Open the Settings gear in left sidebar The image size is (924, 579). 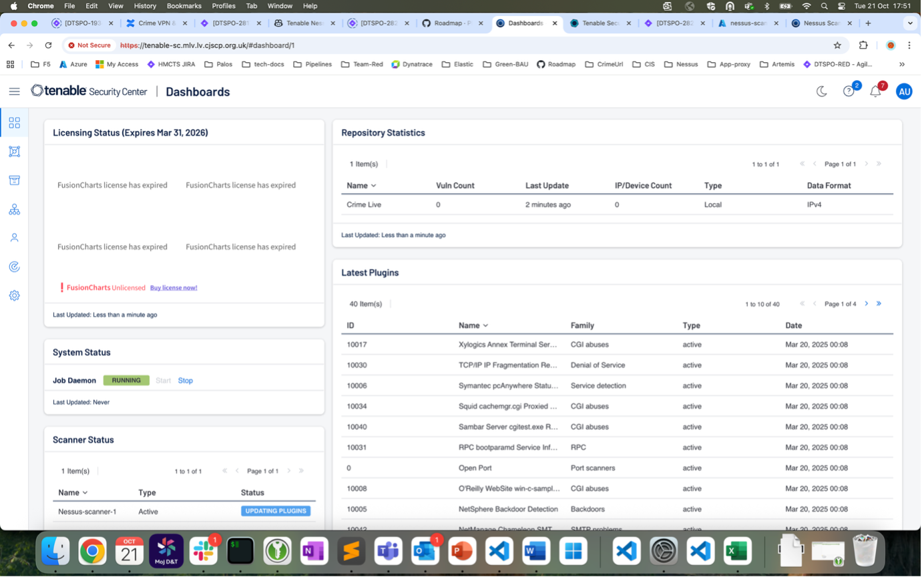[14, 296]
